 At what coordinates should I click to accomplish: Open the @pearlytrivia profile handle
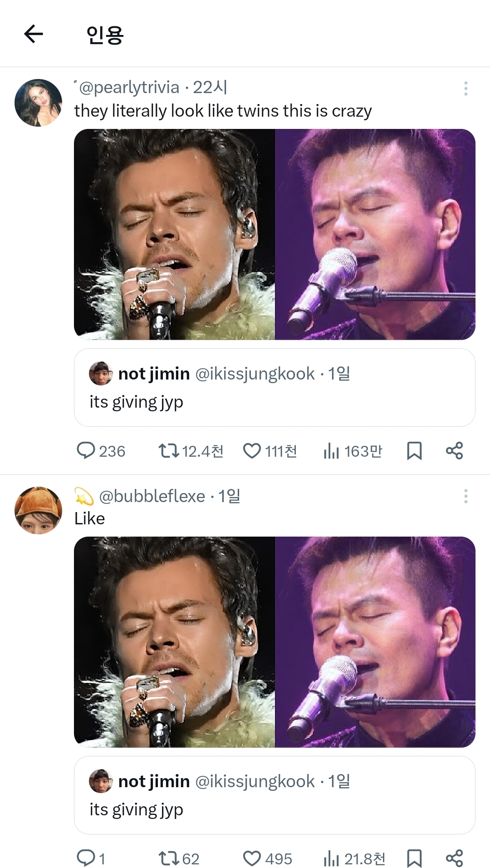(129, 87)
